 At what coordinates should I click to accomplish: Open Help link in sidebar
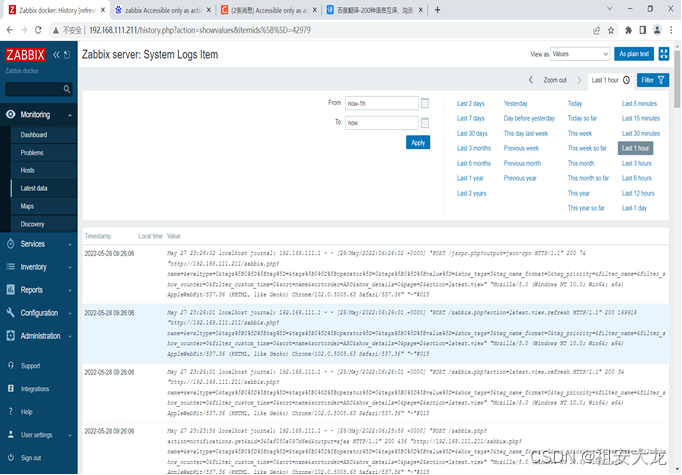[x=27, y=412]
